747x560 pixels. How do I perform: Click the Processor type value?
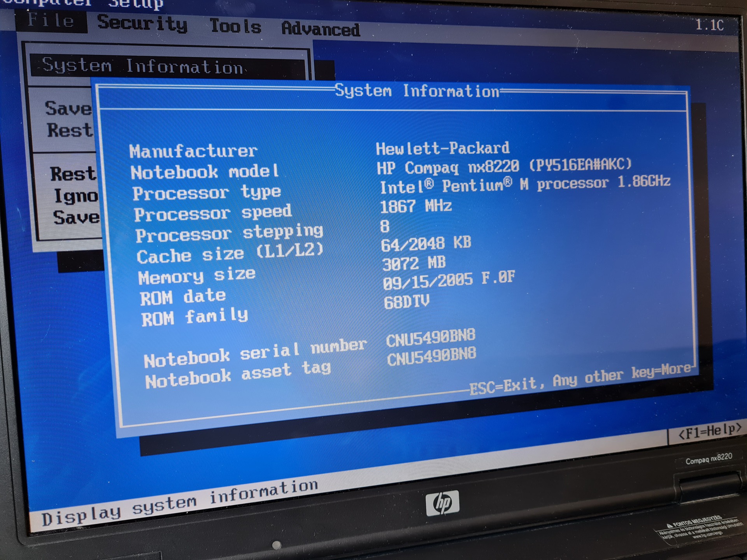(x=525, y=184)
